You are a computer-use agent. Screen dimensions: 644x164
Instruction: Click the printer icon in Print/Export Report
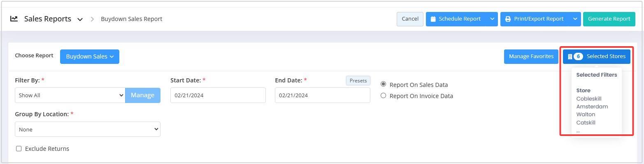click(x=508, y=19)
